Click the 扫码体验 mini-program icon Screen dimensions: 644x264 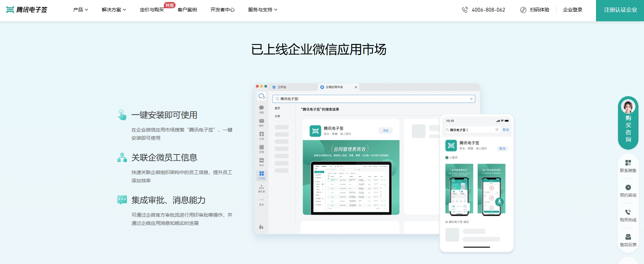click(x=523, y=10)
